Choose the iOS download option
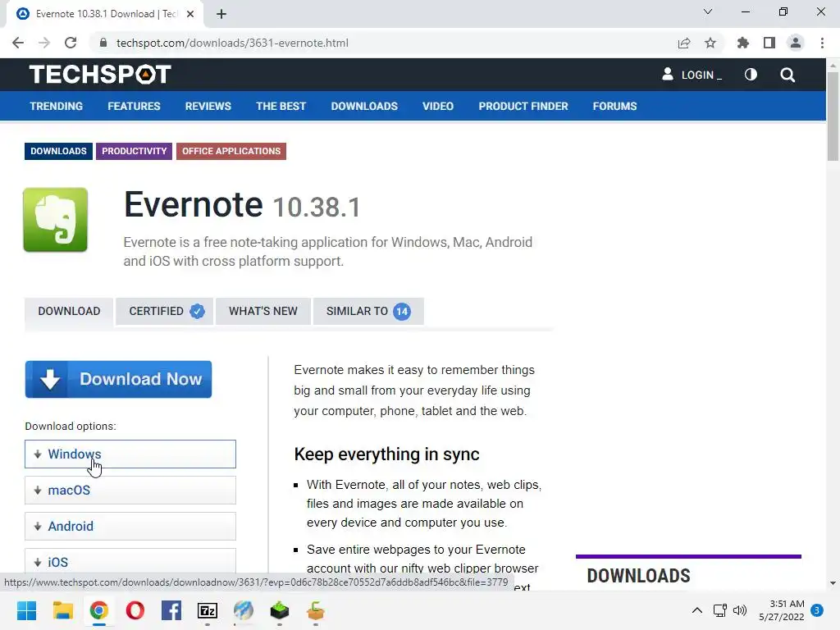The width and height of the screenshot is (840, 630). pos(130,561)
